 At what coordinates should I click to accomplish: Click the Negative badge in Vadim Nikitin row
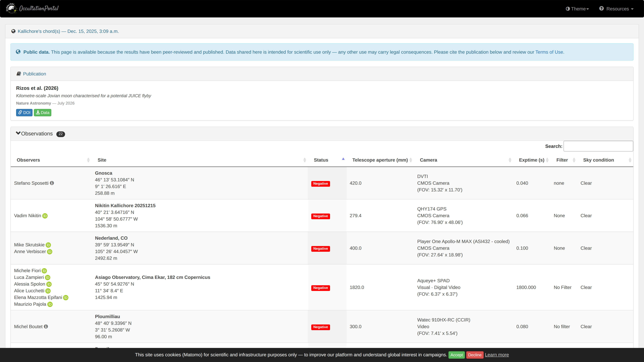click(320, 216)
